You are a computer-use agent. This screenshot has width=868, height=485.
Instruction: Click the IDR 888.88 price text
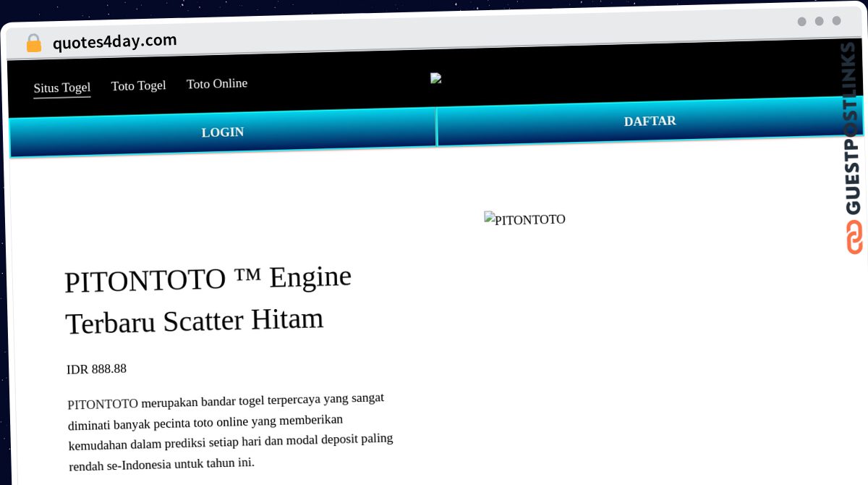pyautogui.click(x=96, y=369)
